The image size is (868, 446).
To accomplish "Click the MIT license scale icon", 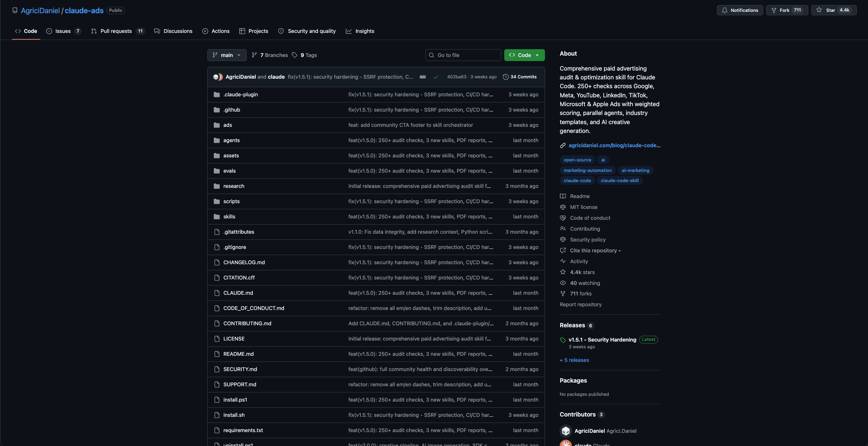I will point(563,207).
